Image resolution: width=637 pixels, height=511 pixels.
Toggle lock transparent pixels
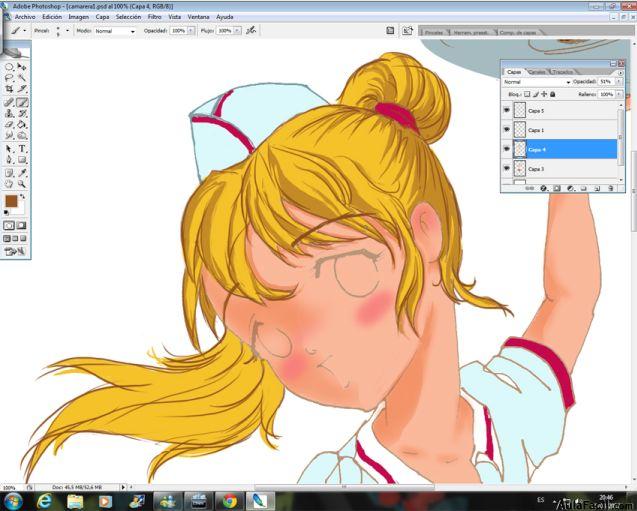[527, 94]
